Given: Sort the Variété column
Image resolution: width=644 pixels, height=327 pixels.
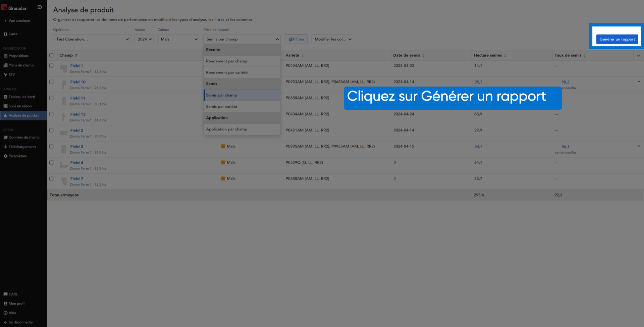Looking at the screenshot, I should point(303,56).
